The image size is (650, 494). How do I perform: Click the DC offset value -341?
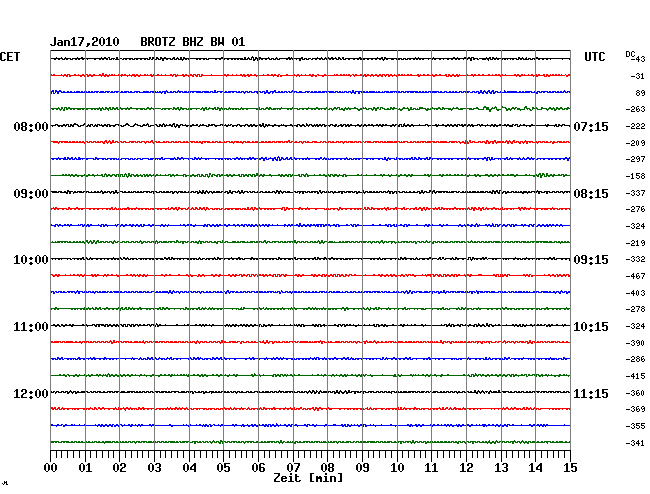tap(635, 443)
